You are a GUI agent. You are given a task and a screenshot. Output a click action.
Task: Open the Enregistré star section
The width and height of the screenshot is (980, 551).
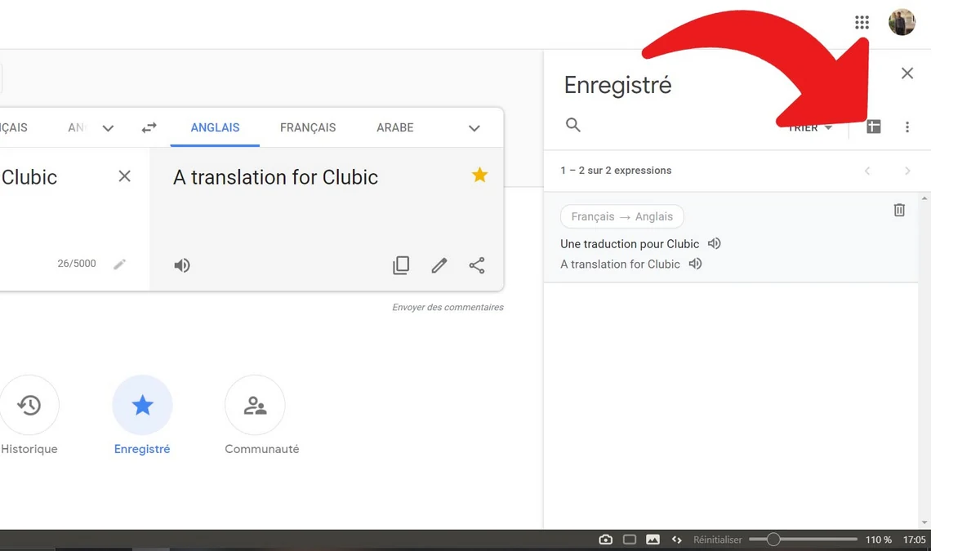pos(142,415)
